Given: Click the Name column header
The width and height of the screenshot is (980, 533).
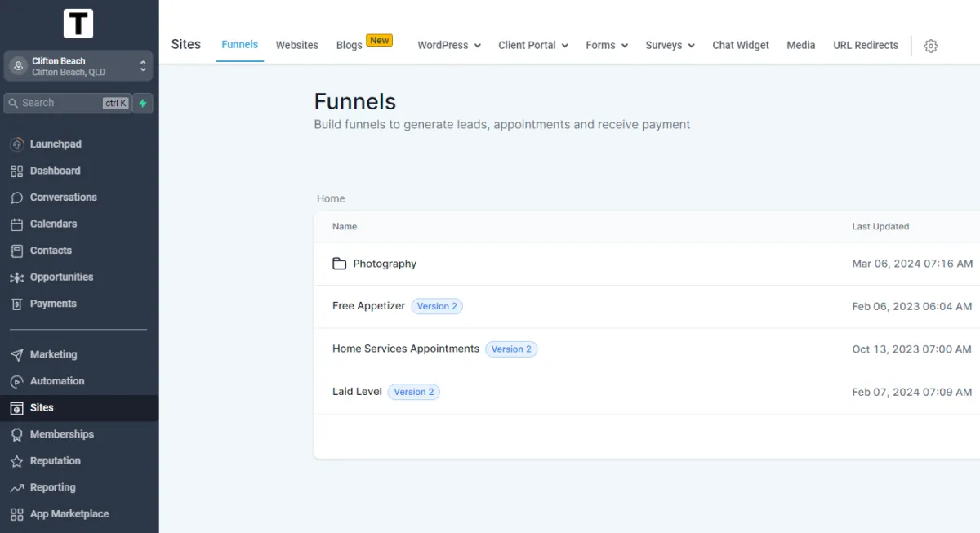Looking at the screenshot, I should tap(345, 226).
